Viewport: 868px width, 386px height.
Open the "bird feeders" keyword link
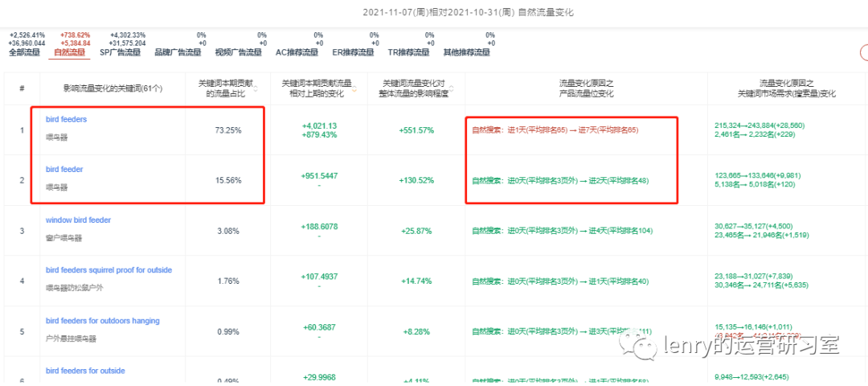pyautogui.click(x=67, y=119)
